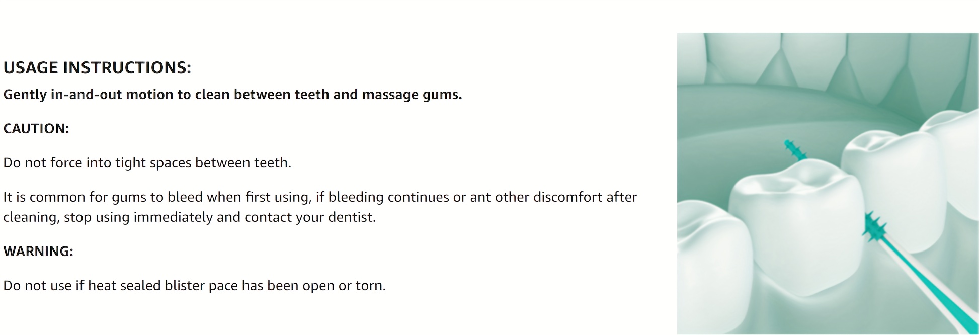
Task: Click the 'It is common for gums' line
Action: coord(320,197)
